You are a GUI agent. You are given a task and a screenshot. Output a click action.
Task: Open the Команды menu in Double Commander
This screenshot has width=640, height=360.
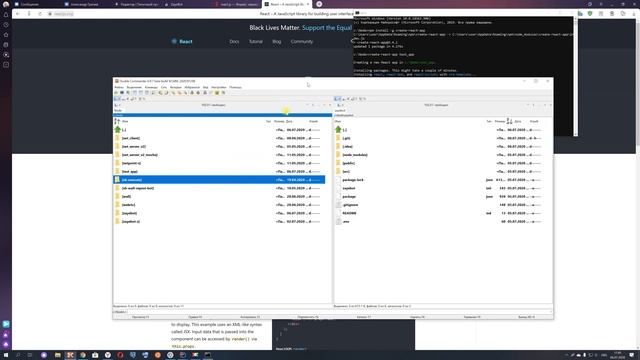[151, 87]
